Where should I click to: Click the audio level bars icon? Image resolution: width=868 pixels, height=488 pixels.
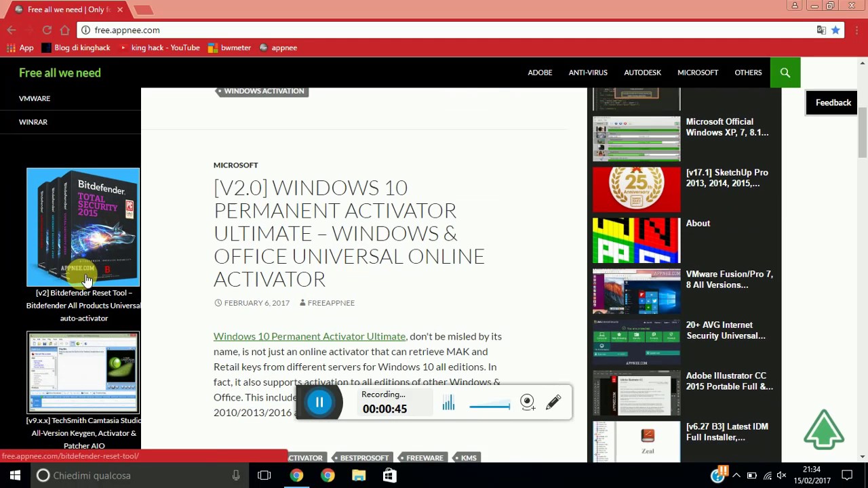click(x=448, y=403)
